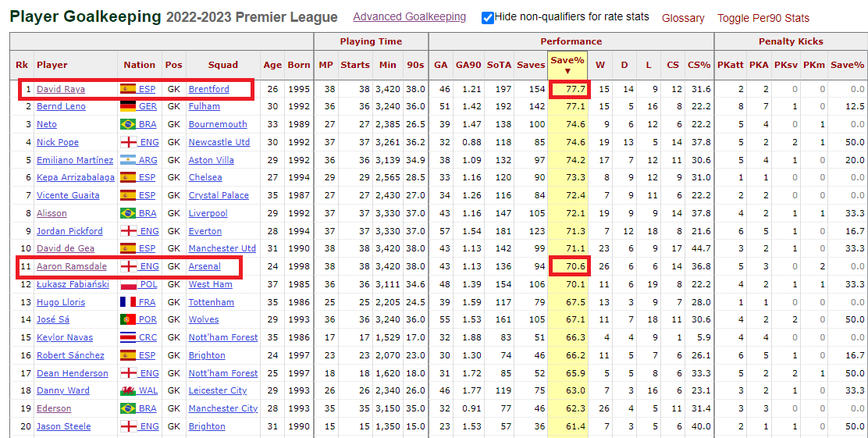Screen dimensions: 868x438
Task: Open Dean Henderson player page
Action: (73, 372)
